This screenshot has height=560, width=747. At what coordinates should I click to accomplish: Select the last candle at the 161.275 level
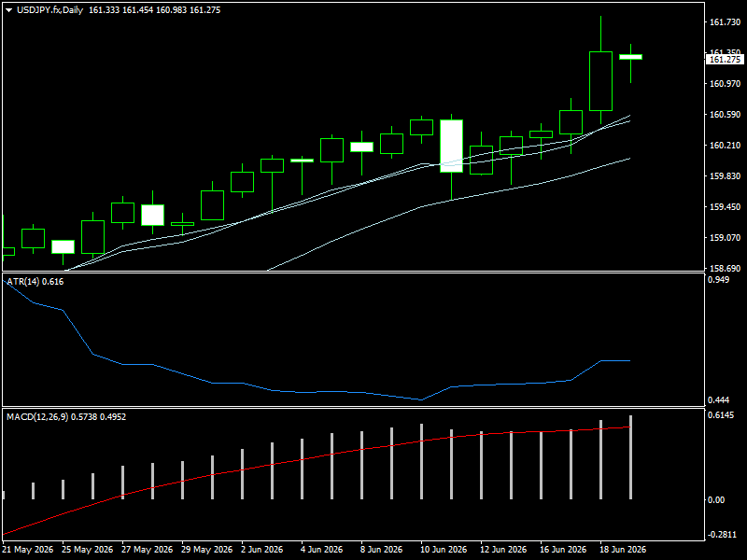[x=631, y=57]
